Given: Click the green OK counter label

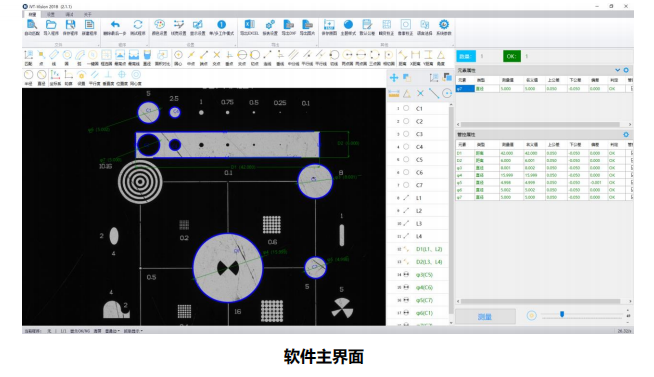Looking at the screenshot, I should pyautogui.click(x=511, y=56).
